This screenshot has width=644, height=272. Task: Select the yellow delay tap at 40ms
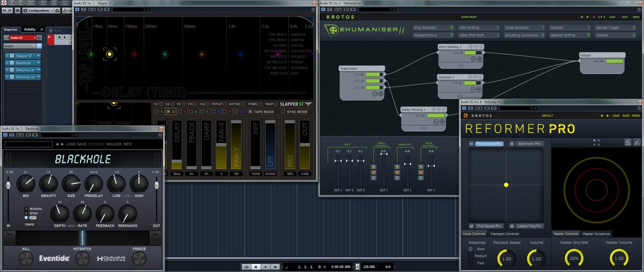pyautogui.click(x=110, y=54)
